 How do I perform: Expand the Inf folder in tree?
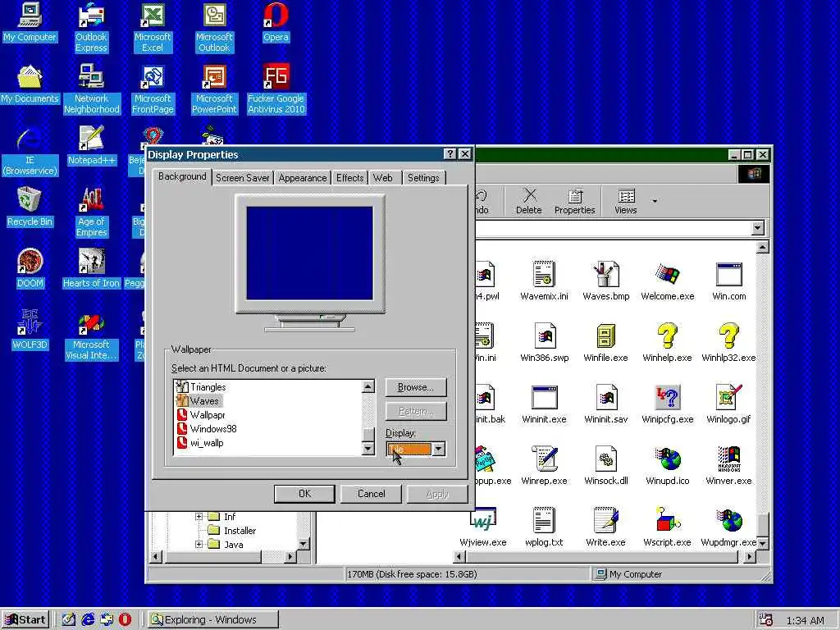point(199,517)
